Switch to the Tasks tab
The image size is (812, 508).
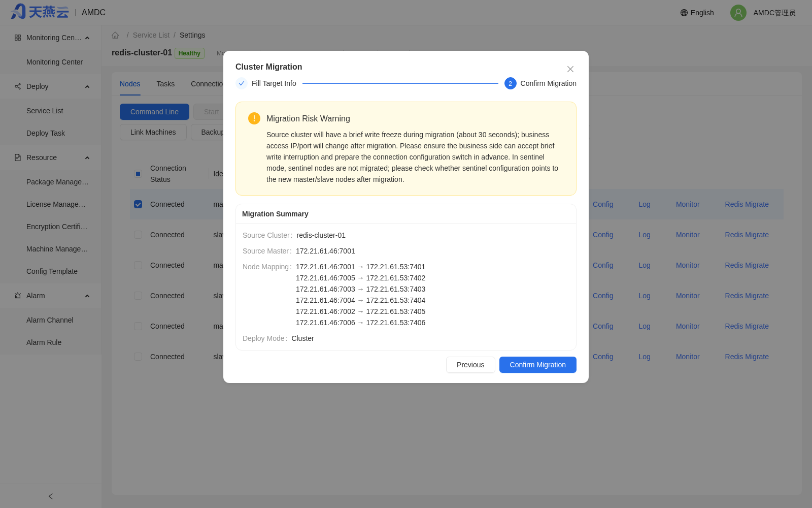(x=165, y=84)
